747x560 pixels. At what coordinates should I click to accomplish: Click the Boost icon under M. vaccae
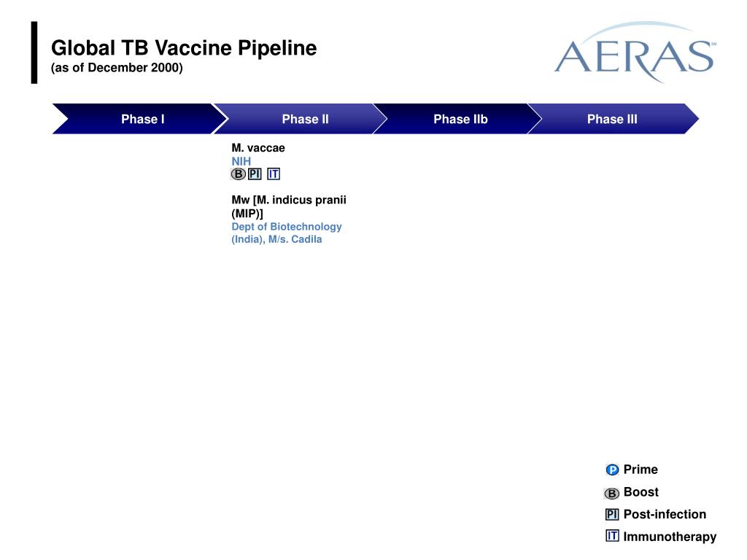(239, 174)
